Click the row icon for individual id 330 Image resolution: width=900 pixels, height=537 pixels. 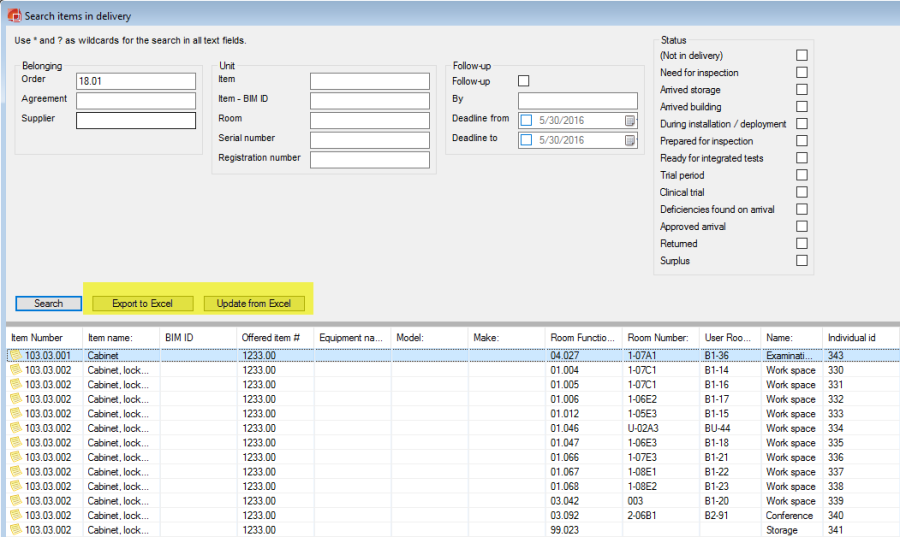[16, 370]
